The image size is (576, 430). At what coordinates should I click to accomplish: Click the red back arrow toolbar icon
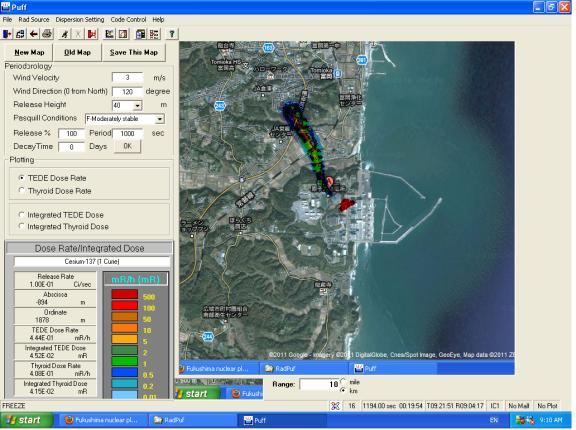33,34
